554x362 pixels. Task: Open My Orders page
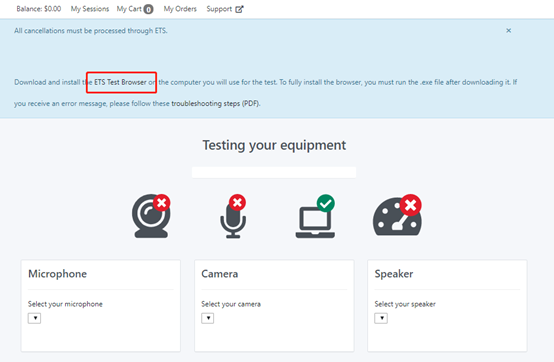coord(180,9)
